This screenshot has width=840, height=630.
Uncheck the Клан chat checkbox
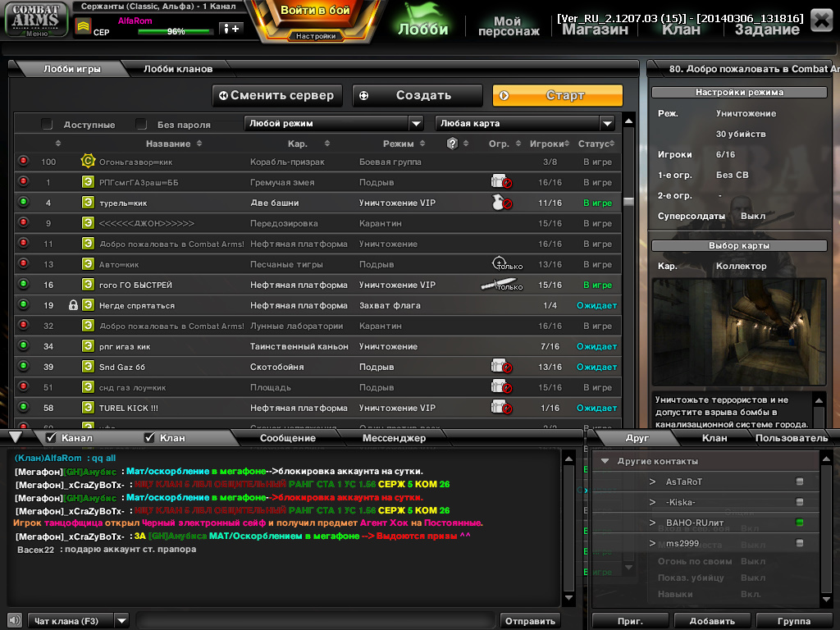(149, 438)
